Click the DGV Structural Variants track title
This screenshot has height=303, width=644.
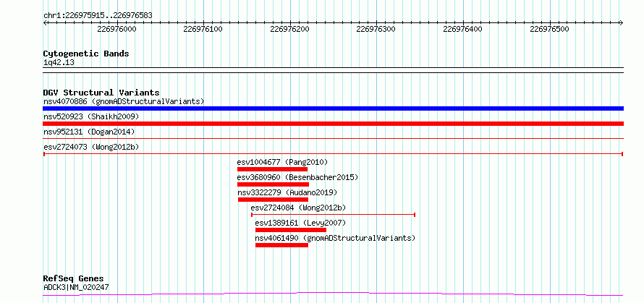(101, 93)
